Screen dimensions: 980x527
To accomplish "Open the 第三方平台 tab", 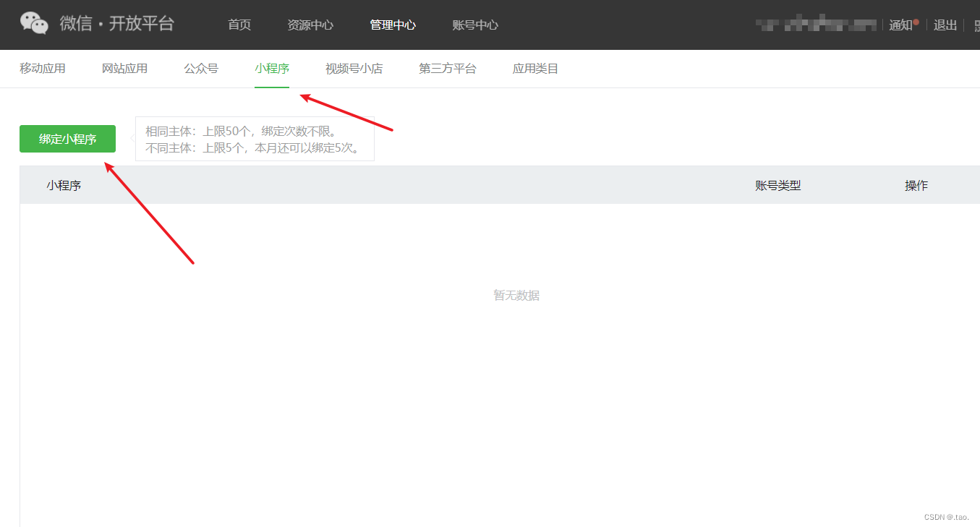I will [x=448, y=69].
